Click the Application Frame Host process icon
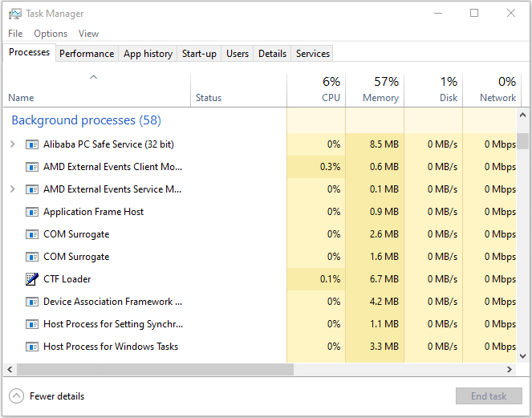Screen dimensions: 532x418 (x=32, y=212)
